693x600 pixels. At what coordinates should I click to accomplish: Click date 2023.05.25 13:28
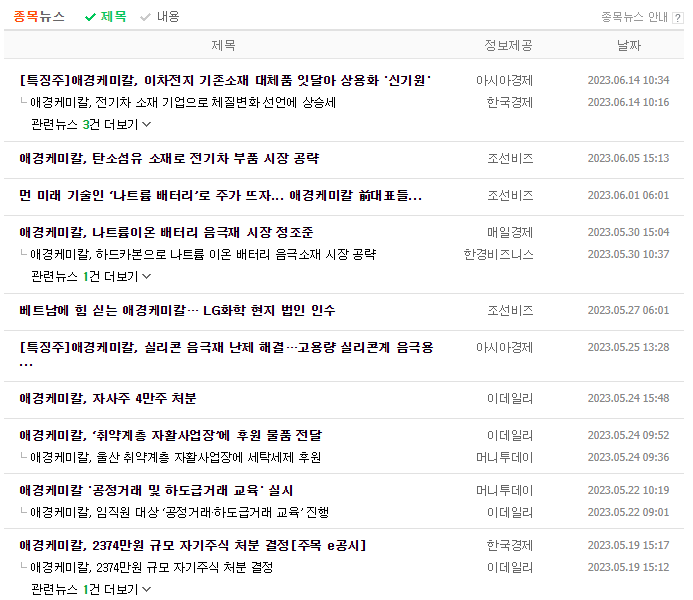click(628, 347)
